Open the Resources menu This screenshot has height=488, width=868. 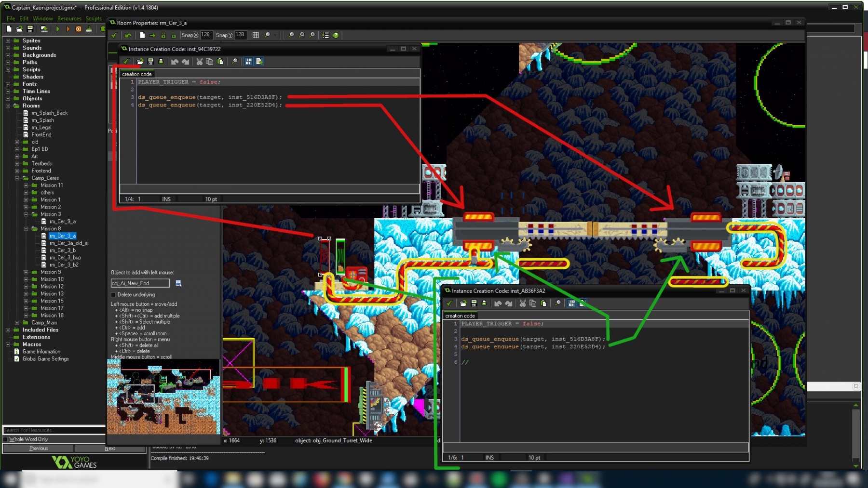click(69, 19)
